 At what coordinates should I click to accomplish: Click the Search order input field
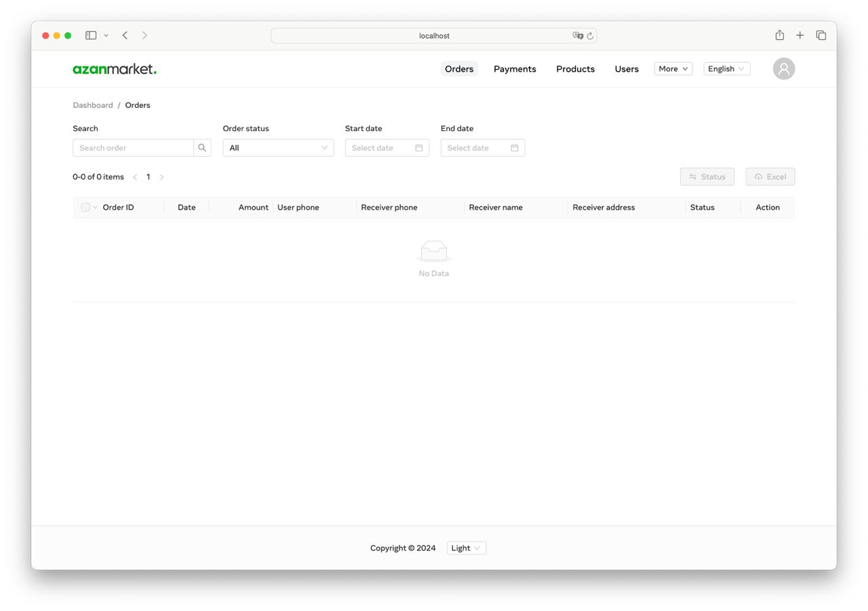[133, 147]
